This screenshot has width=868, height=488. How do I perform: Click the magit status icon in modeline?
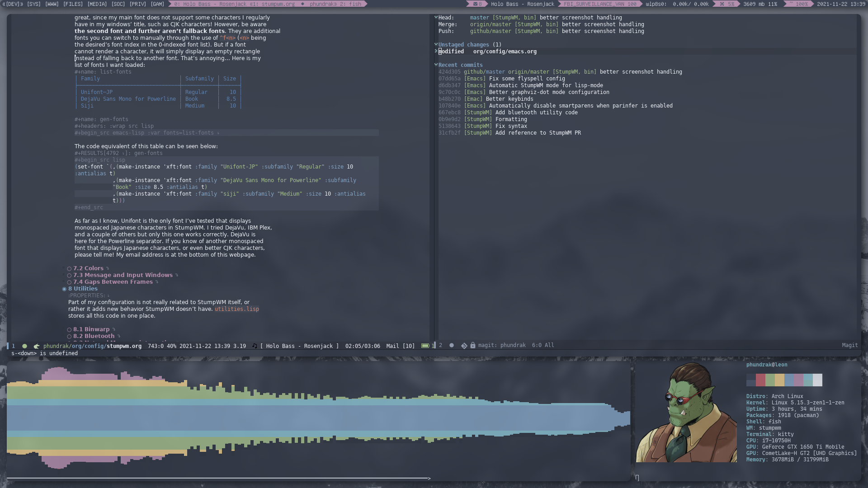463,345
